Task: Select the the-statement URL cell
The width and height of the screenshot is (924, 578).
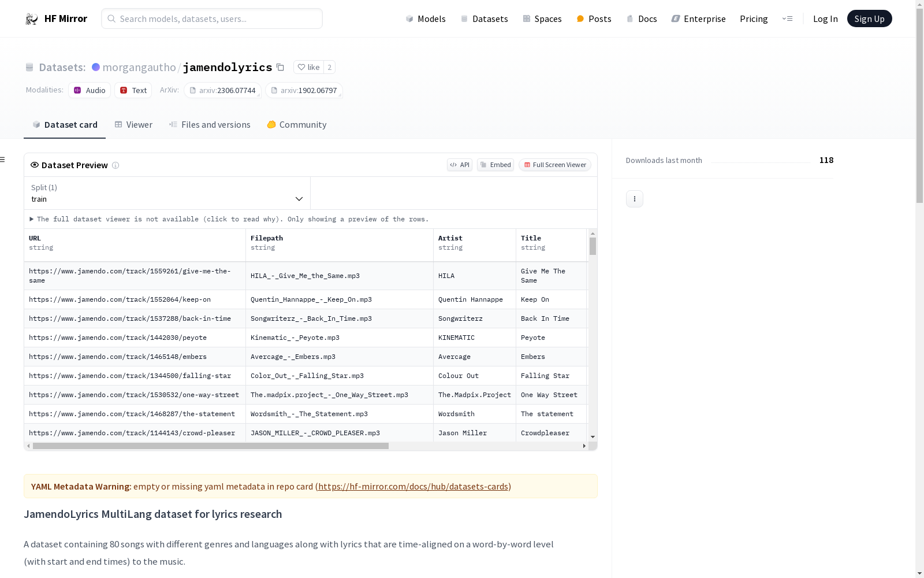Action: (135, 414)
